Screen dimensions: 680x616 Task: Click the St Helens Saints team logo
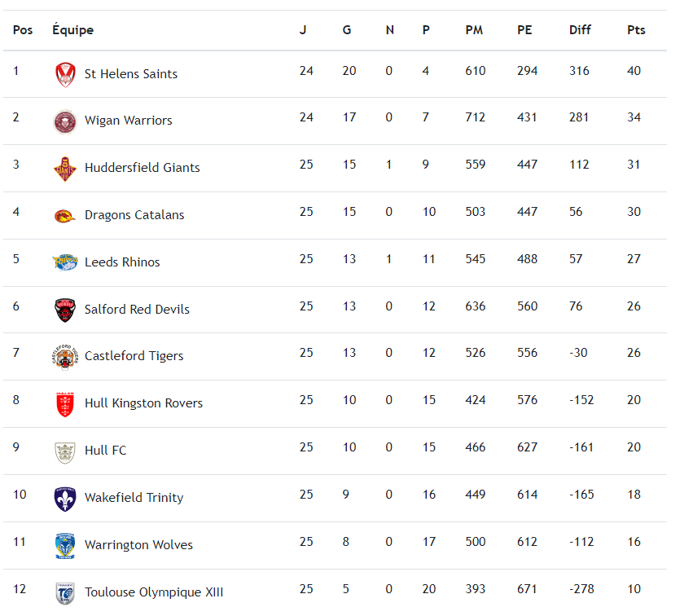pos(65,75)
